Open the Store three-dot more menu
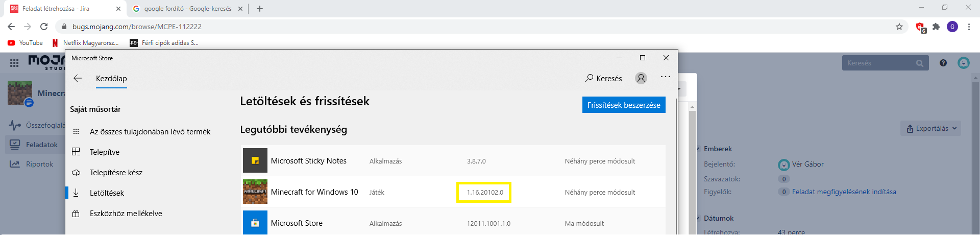Image resolution: width=980 pixels, height=235 pixels. coord(666,77)
